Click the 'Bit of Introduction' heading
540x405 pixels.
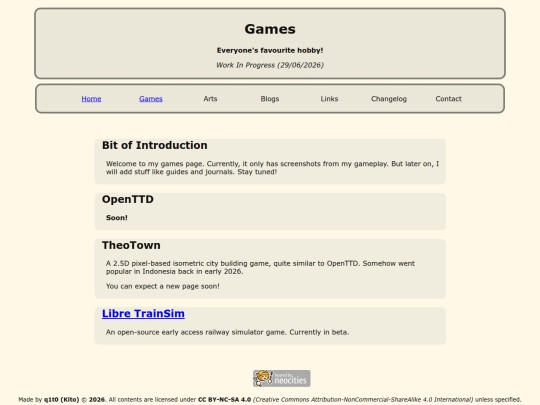155,145
